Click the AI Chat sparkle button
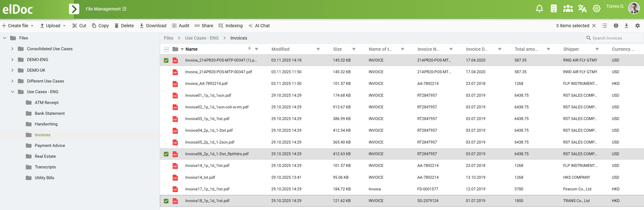 coord(259,26)
